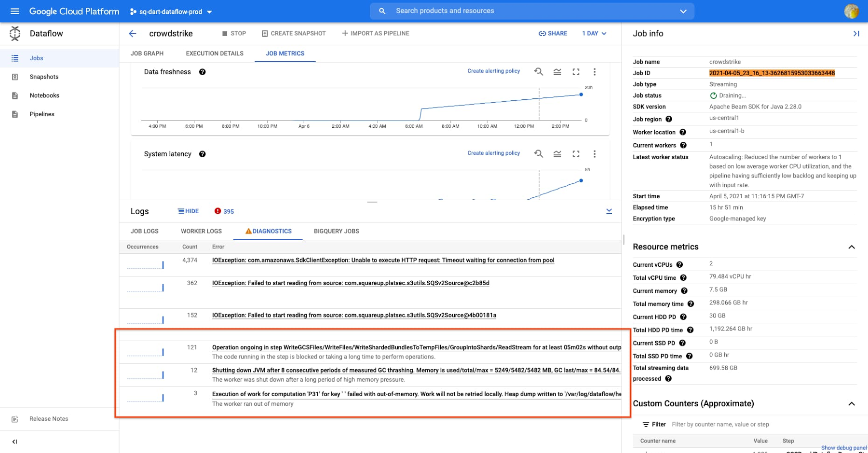
Task: Switch to the JOB GRAPH tab
Action: pos(147,54)
